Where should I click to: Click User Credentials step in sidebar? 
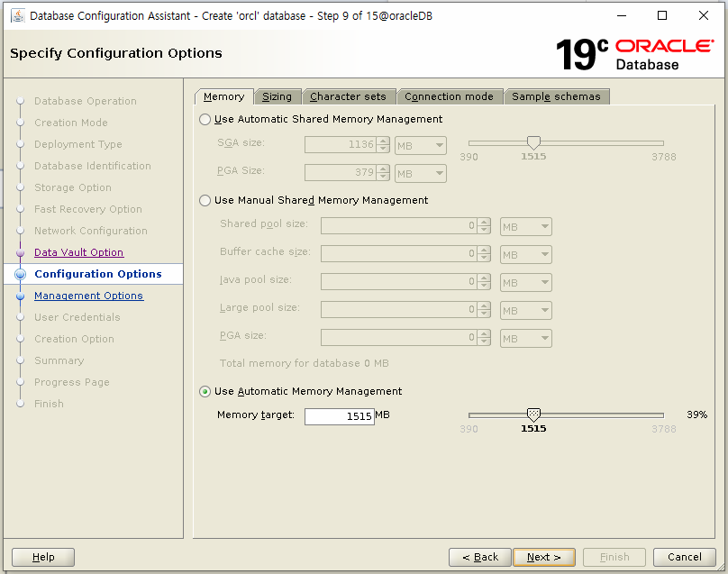[77, 317]
